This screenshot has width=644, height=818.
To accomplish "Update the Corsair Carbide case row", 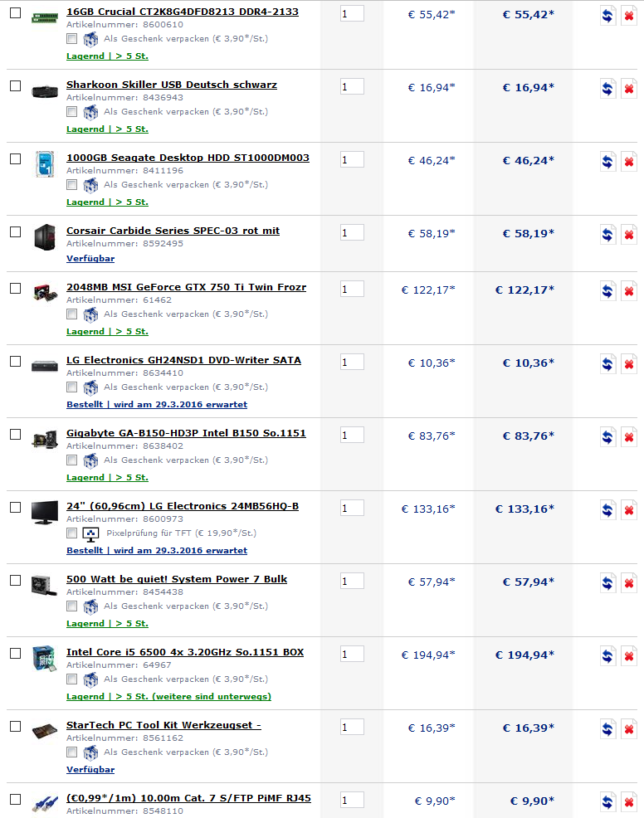I will (x=607, y=236).
